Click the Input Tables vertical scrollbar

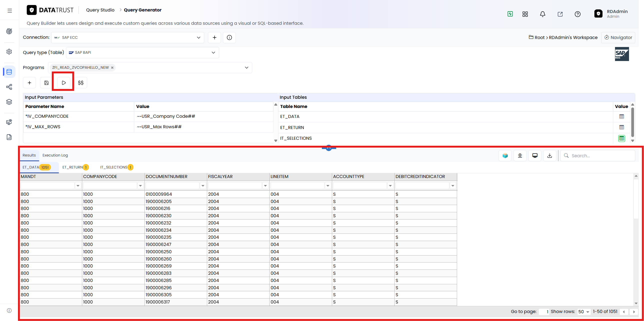pos(633,122)
